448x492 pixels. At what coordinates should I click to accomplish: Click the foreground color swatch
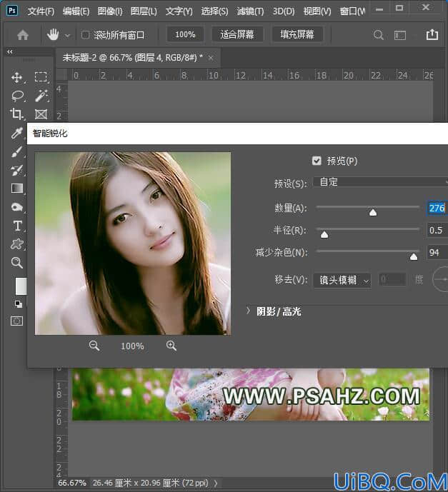(x=21, y=286)
